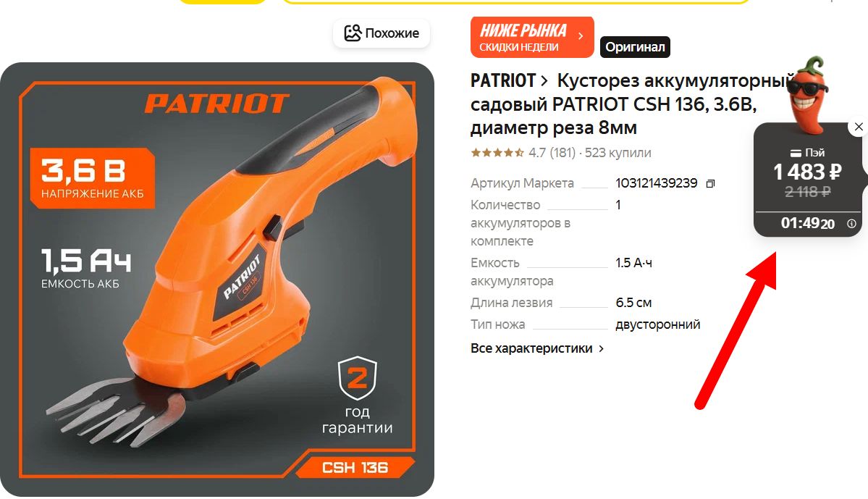Click the arrow in Ниже рынка banner
Viewport: 868px width, 499px height.
[x=581, y=36]
